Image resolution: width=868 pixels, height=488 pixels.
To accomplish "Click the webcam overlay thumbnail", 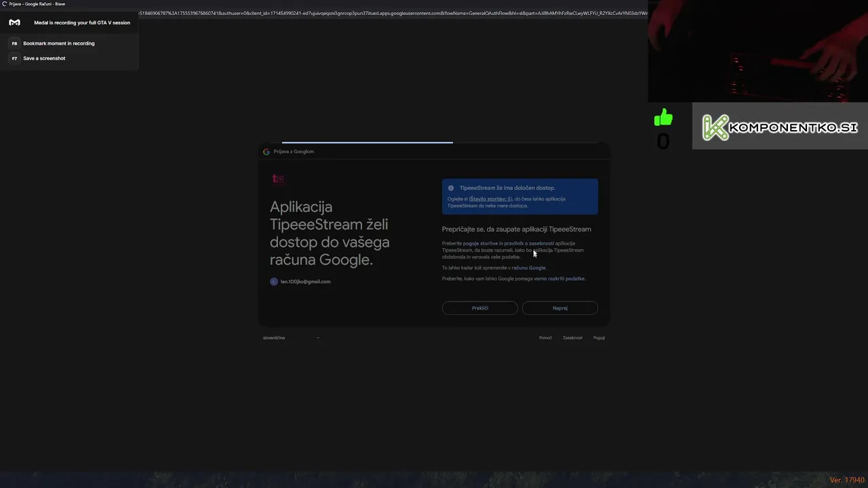I will [x=757, y=51].
